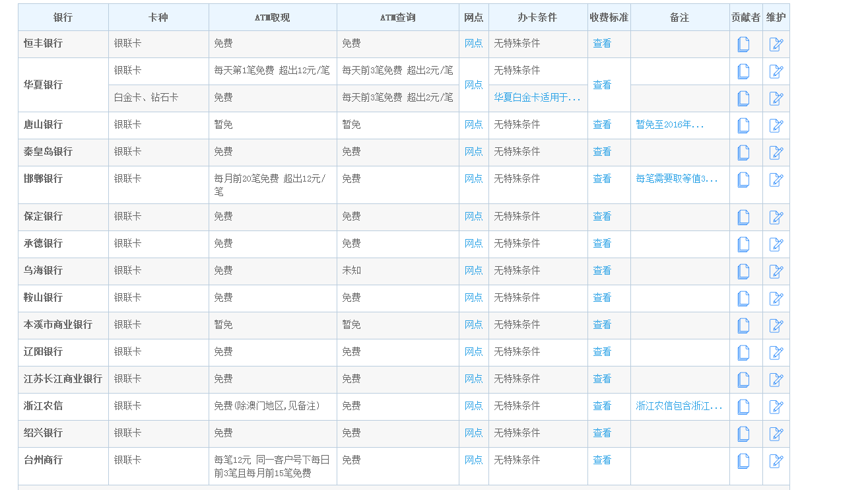This screenshot has height=490, width=868.
Task: Click 查看 for 保定银行
Action: coord(602,216)
